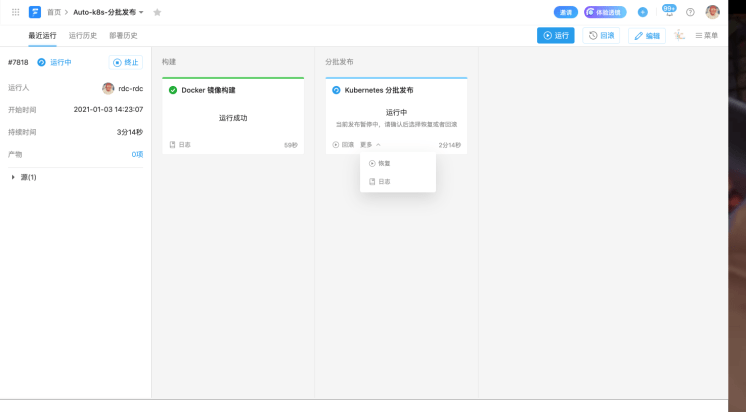Open notifications with the 99+ badge

(669, 11)
